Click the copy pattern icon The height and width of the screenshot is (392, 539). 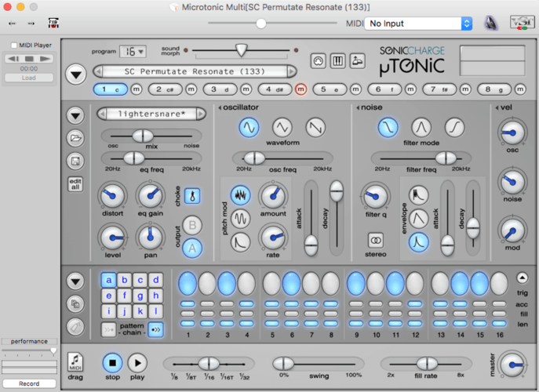pyautogui.click(x=75, y=303)
